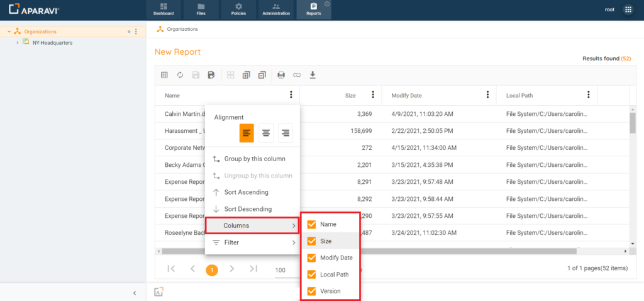Go to the next results page
The width and height of the screenshot is (644, 301).
232,269
